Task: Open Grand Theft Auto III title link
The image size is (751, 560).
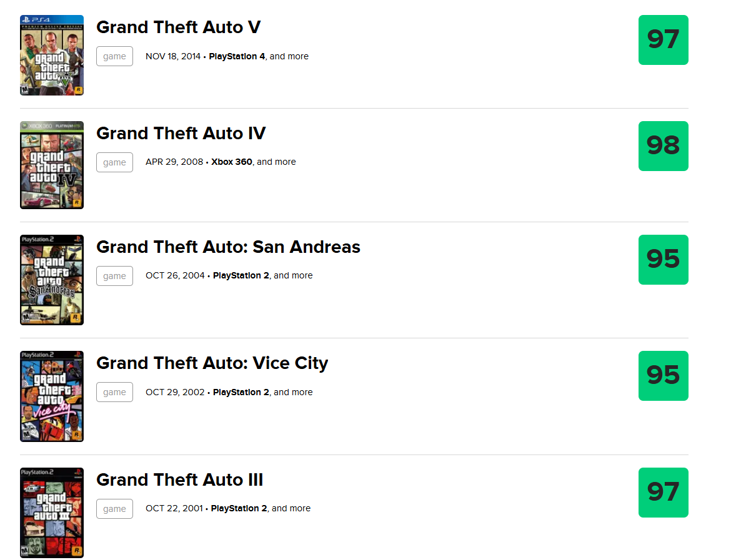Action: 180,480
